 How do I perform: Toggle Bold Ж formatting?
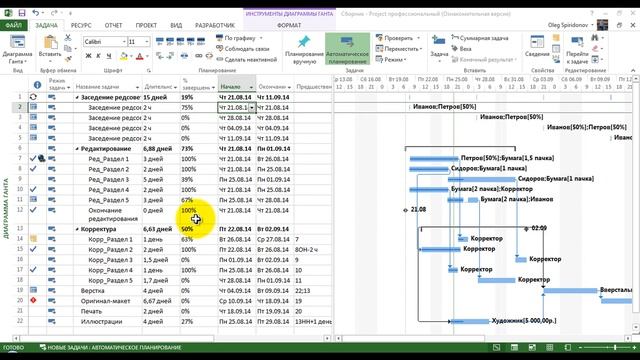coord(88,56)
